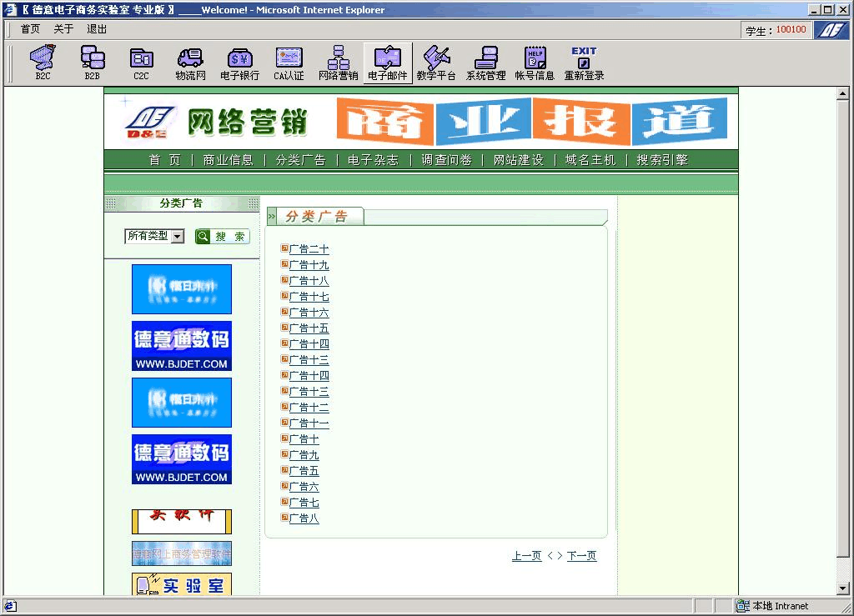Open the 广告二十 ad link
The width and height of the screenshot is (854, 616).
(309, 249)
